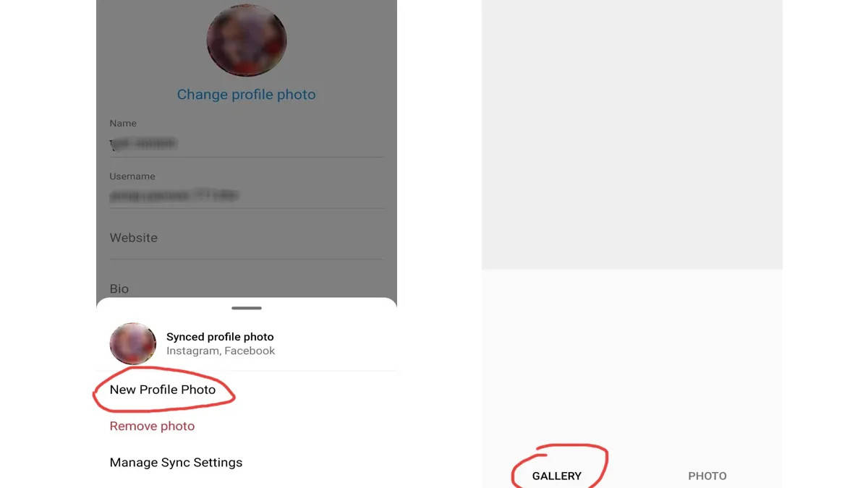Switch to the PHOTO tab
The width and height of the screenshot is (868, 488).
click(707, 476)
